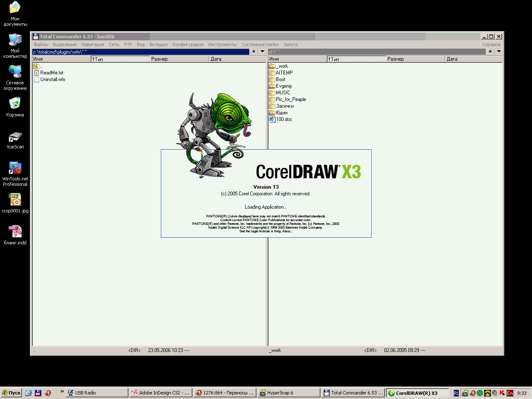Viewport: 532px width, 399px height.
Task: Select the ReadMe.txt file icon
Action: (x=37, y=73)
